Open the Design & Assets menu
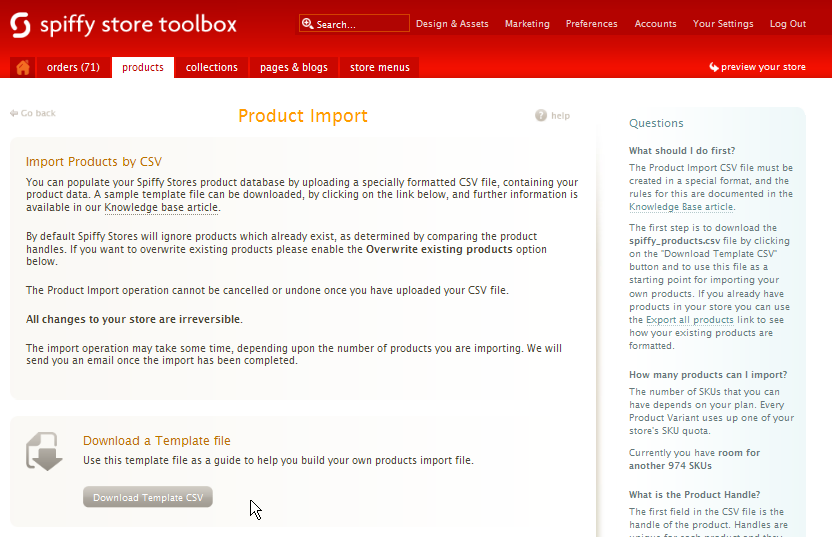This screenshot has height=537, width=832. [x=452, y=24]
